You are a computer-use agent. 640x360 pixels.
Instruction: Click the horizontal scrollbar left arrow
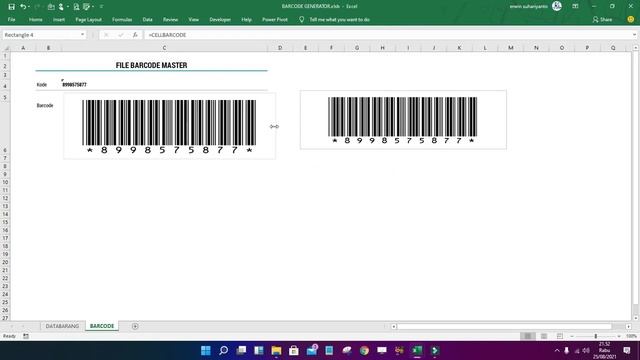[x=393, y=327]
